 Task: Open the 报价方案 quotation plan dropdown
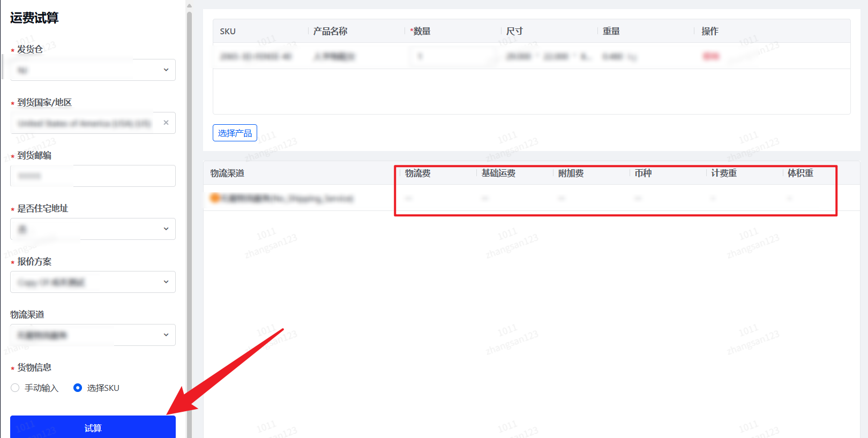[93, 282]
